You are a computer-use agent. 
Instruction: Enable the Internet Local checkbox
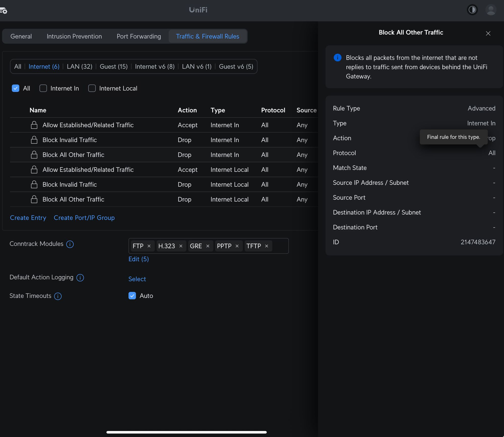(92, 88)
